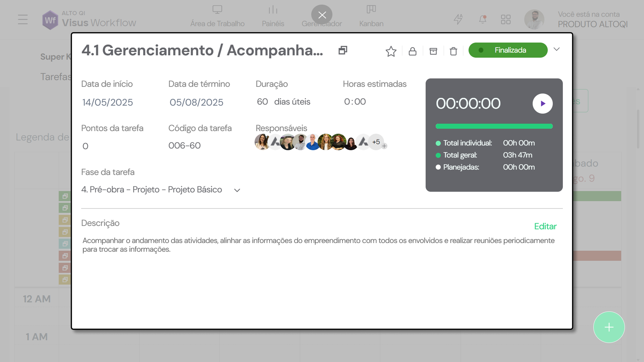Click the Data de término value

(x=196, y=102)
